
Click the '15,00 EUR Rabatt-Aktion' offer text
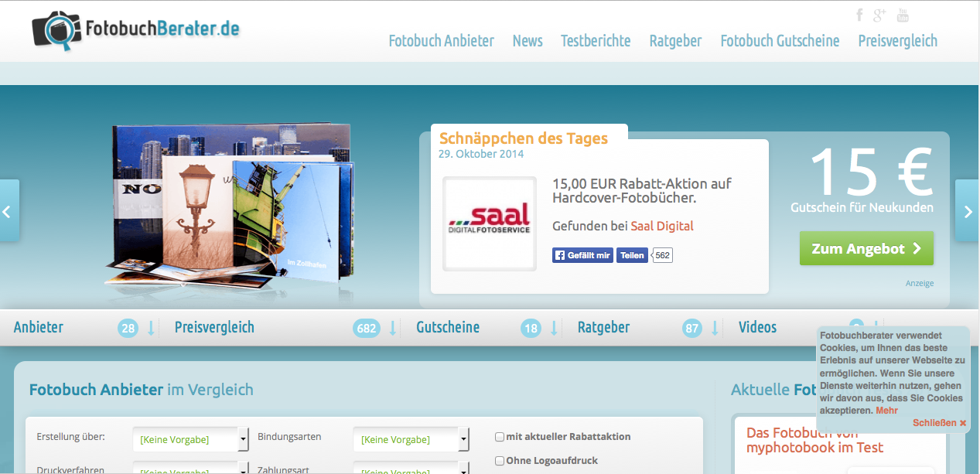pos(642,191)
